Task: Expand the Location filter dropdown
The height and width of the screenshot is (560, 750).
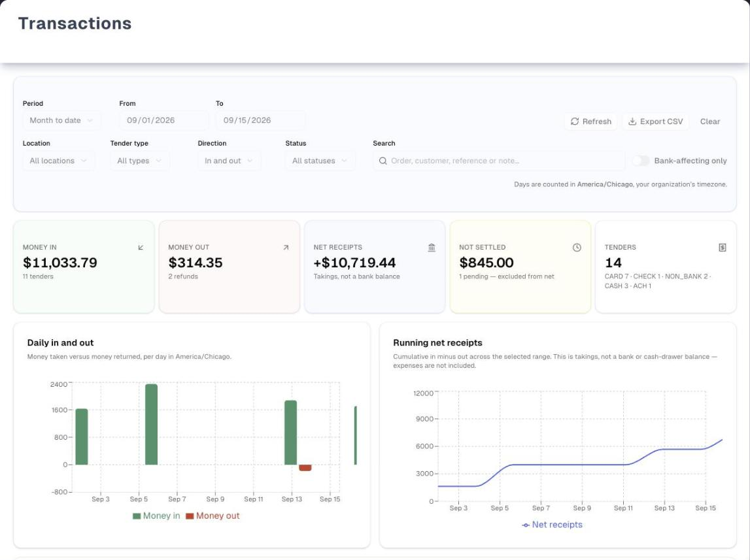Action: pyautogui.click(x=58, y=161)
